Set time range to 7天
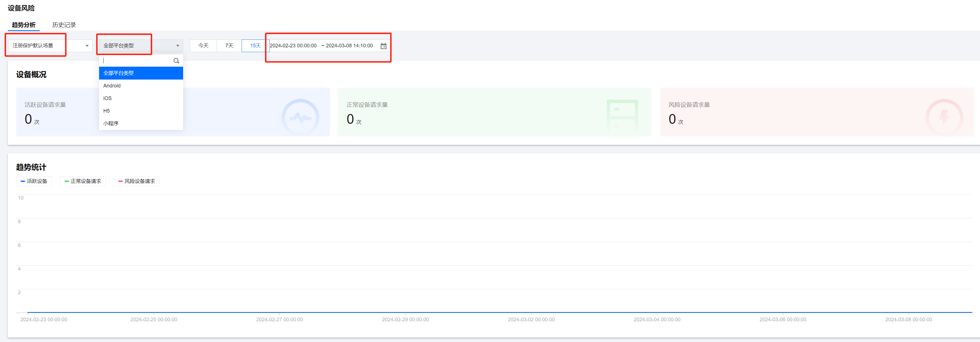 click(x=229, y=46)
